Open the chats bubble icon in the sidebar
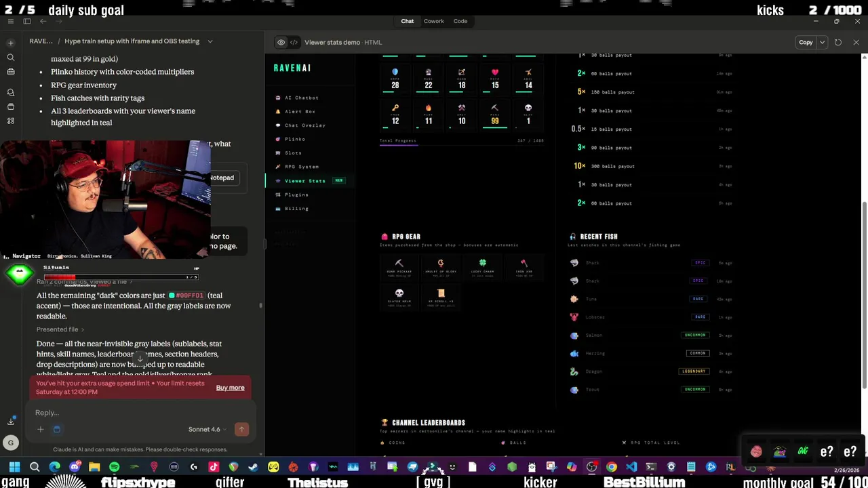The image size is (868, 488). pos(10,92)
